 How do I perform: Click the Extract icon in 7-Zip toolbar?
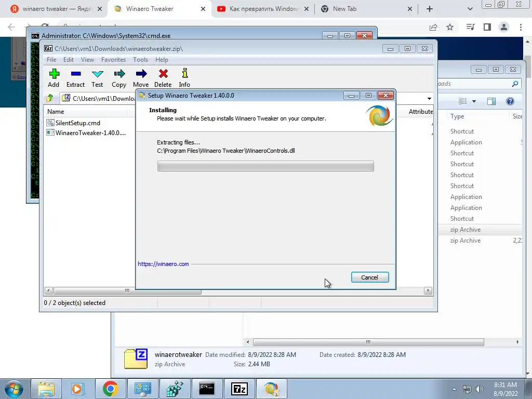[76, 78]
